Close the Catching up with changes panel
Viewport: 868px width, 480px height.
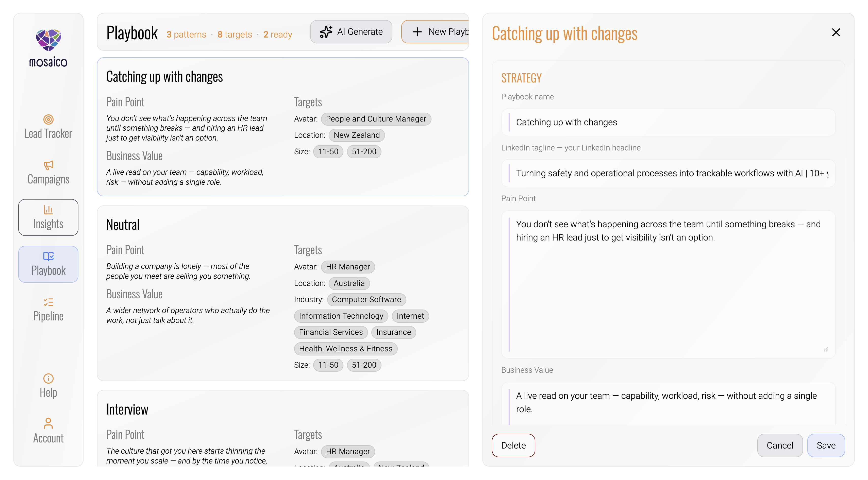(836, 32)
